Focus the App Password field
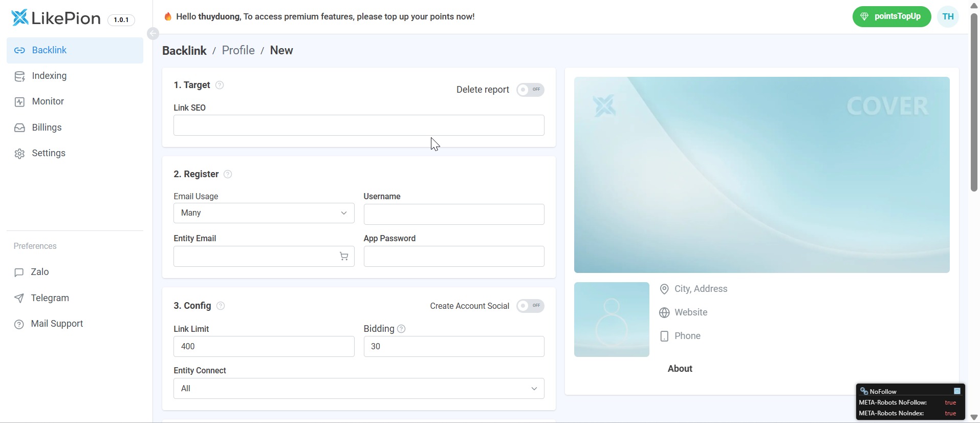Screen dimensions: 980x423 click(454, 256)
